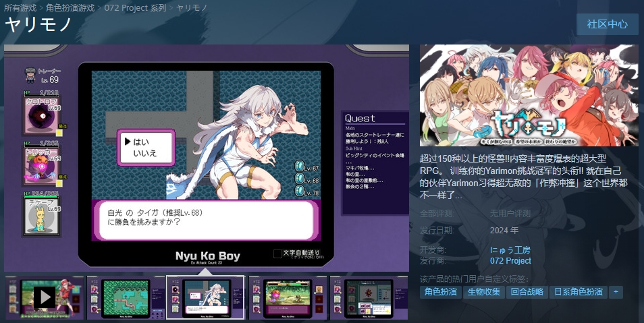Click the クロトロフ monster portrait

(x=41, y=115)
